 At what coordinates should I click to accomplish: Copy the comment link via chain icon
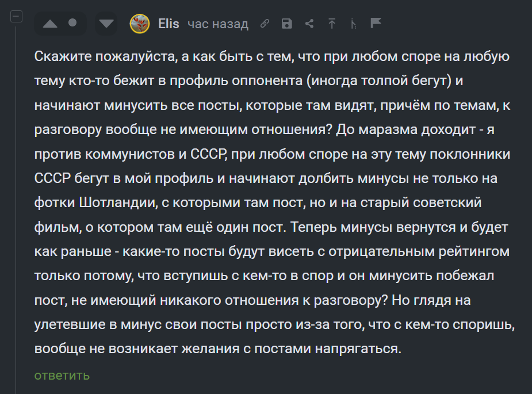(x=265, y=24)
